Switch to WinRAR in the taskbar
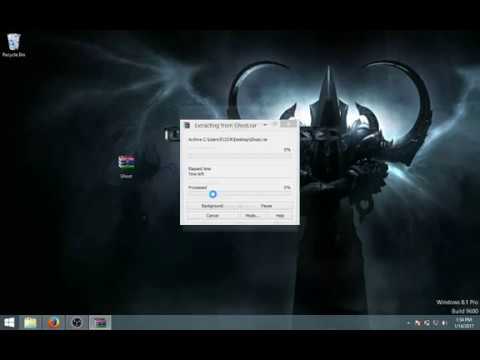The image size is (480, 360). pos(100,323)
